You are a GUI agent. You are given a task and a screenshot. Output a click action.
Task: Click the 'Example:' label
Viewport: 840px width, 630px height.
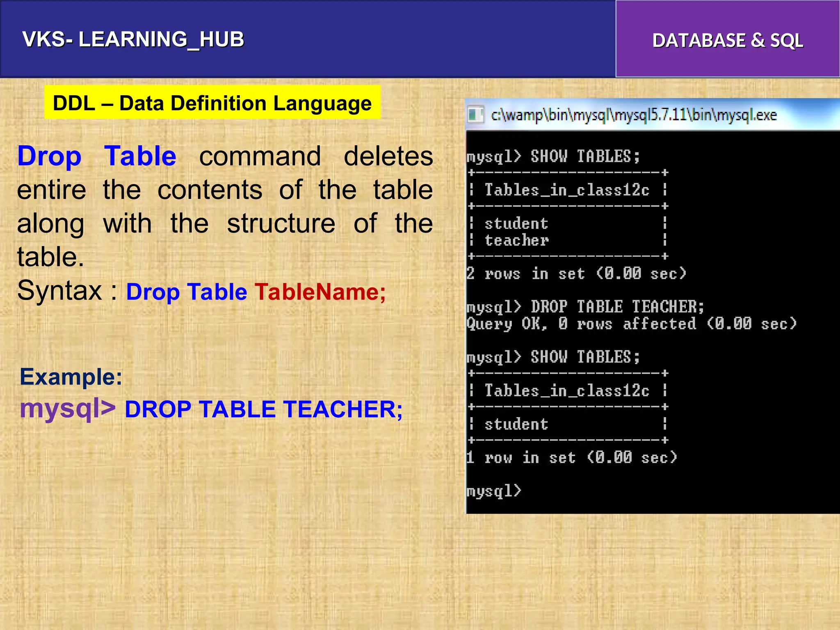click(x=71, y=377)
